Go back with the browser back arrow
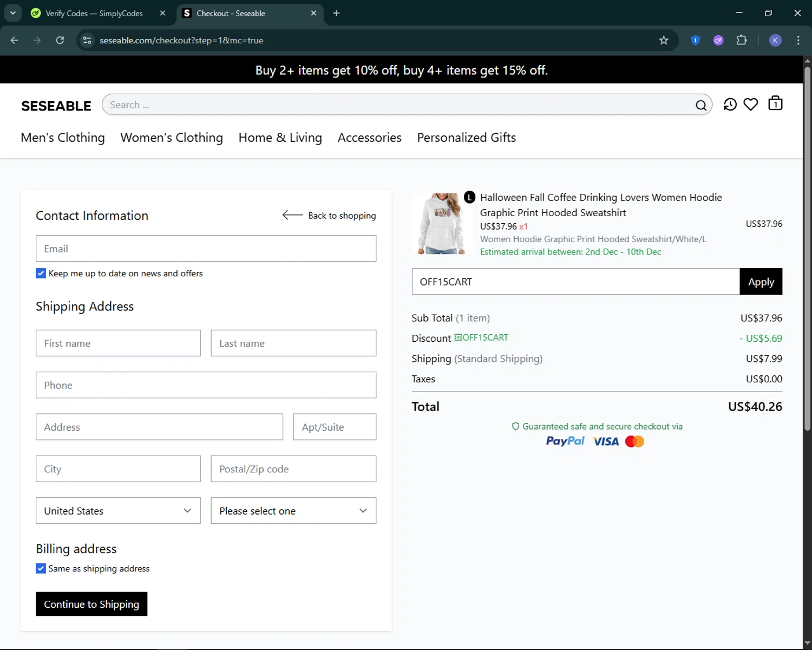 15,41
